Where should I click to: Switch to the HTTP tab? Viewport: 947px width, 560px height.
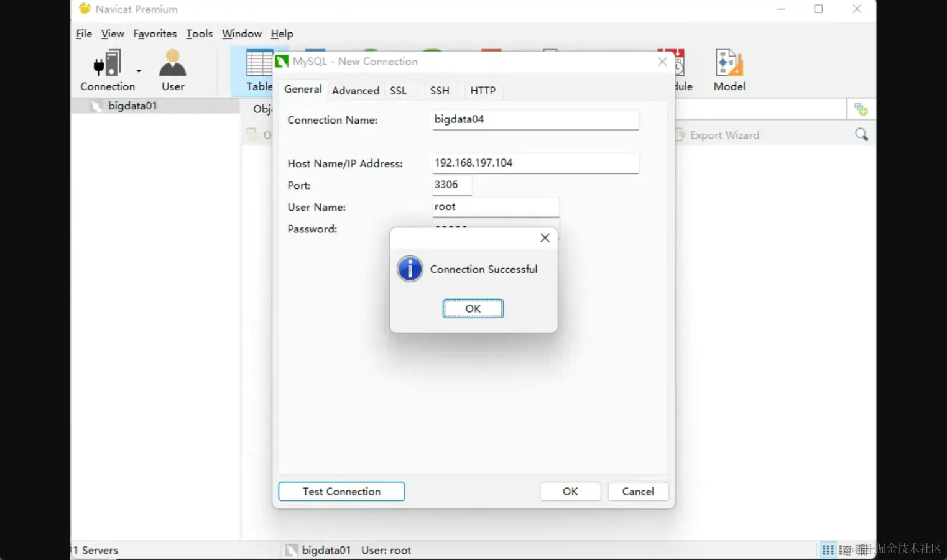click(x=483, y=91)
